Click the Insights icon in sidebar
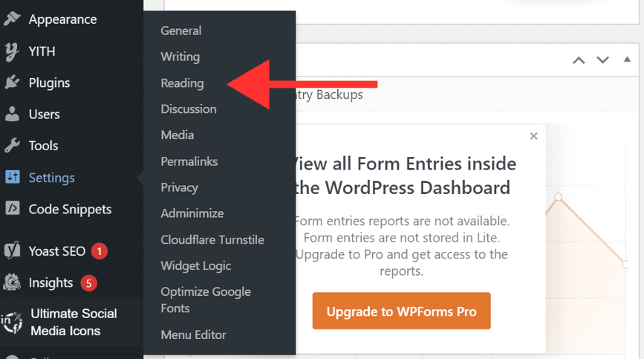This screenshot has height=359, width=644. pos(12,282)
